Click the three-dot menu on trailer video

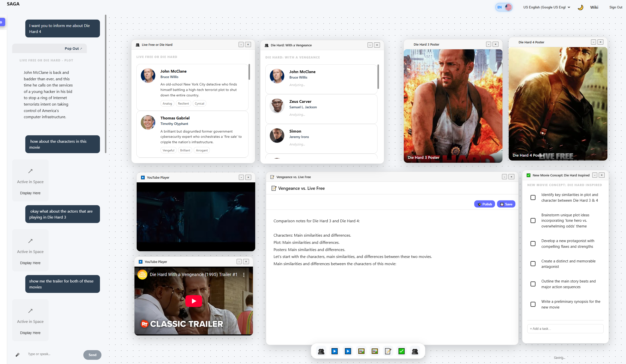(x=244, y=275)
